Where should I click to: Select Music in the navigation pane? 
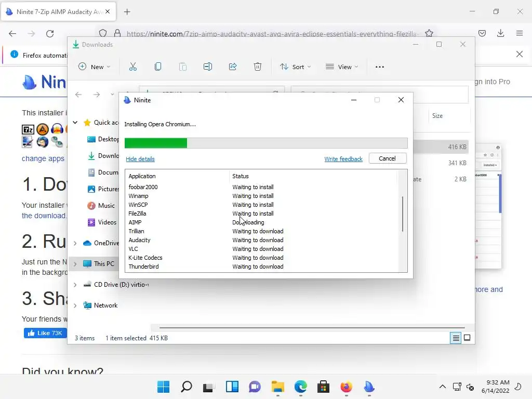(x=106, y=206)
